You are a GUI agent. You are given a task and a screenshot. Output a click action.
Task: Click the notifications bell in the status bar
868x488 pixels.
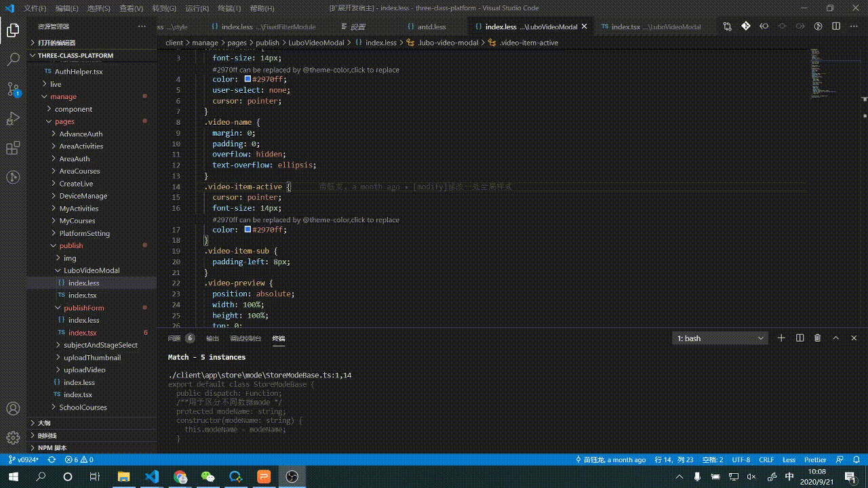coord(858,460)
